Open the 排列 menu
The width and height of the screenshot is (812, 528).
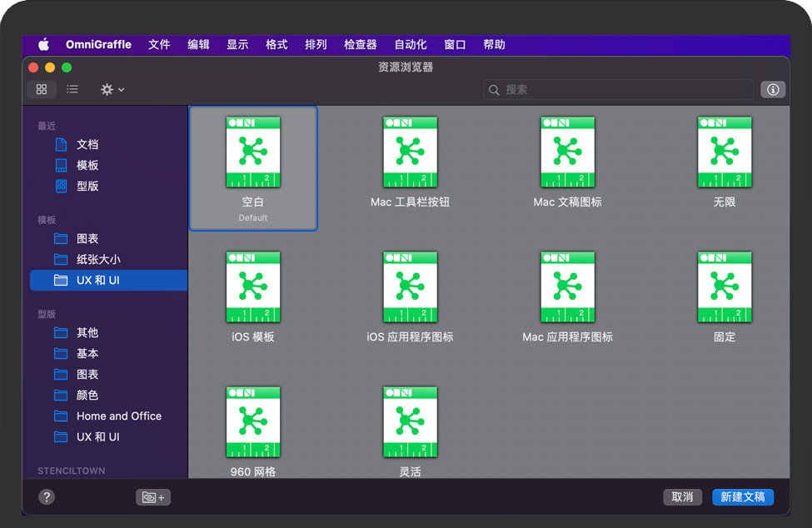316,44
